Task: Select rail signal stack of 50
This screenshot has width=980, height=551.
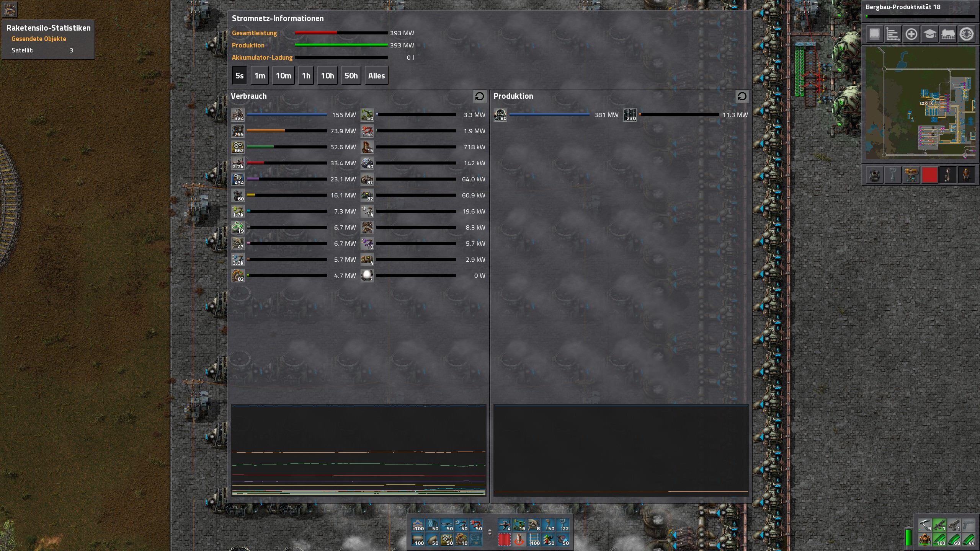Action: (548, 540)
